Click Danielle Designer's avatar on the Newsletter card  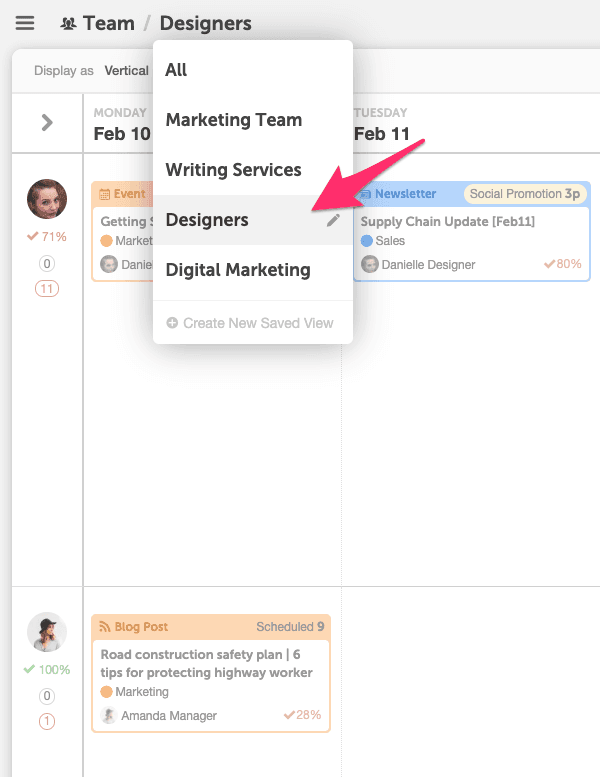370,264
